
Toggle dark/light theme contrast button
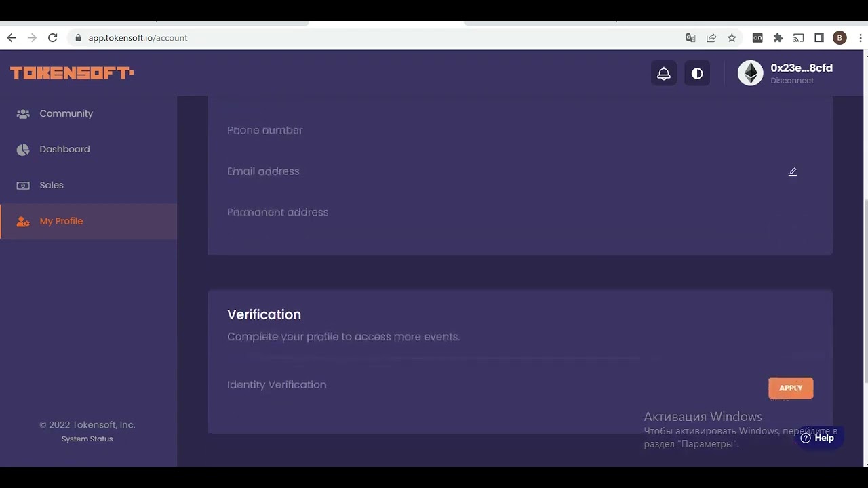(697, 73)
